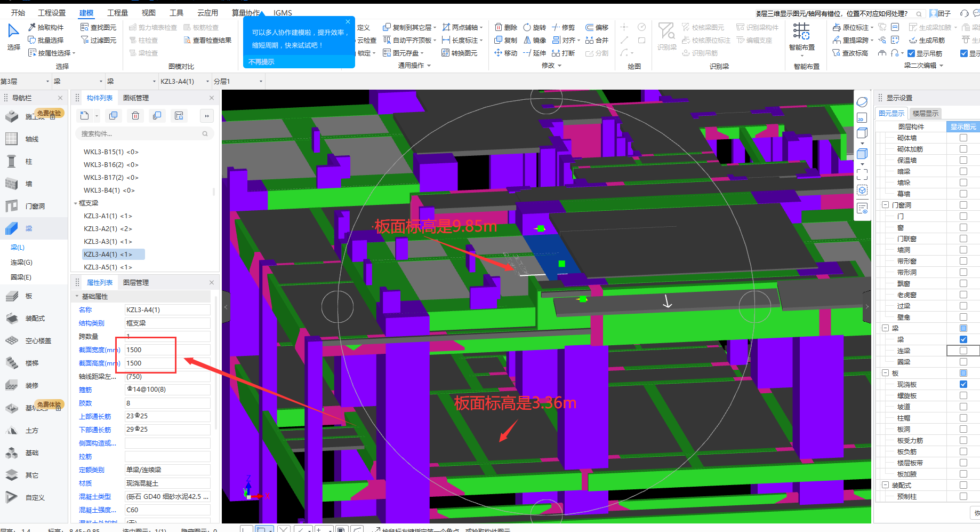Click the 删除 delete tool
Image resolution: width=980 pixels, height=532 pixels.
[505, 27]
